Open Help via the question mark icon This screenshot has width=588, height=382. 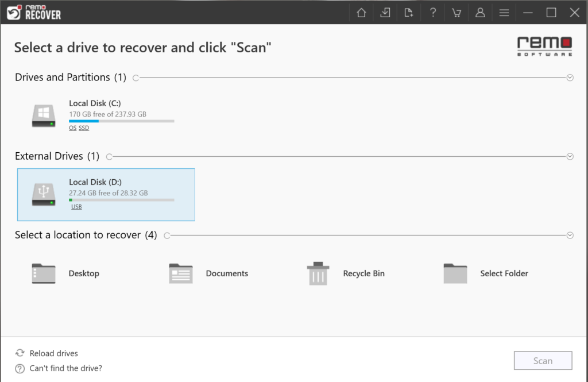[432, 12]
